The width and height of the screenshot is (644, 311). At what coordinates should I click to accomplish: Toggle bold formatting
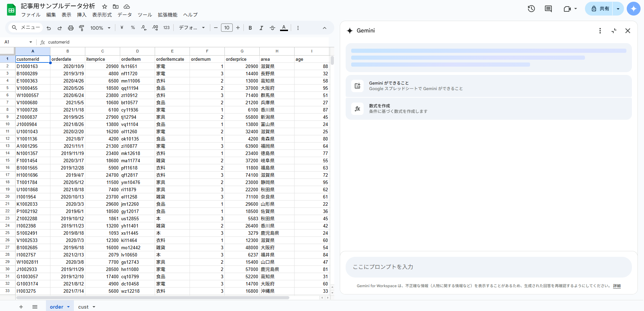coord(250,28)
